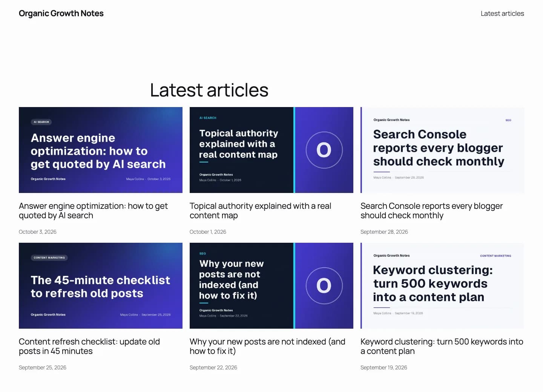This screenshot has height=392, width=543.
Task: Open the Topical authority cover image
Action: click(x=271, y=150)
